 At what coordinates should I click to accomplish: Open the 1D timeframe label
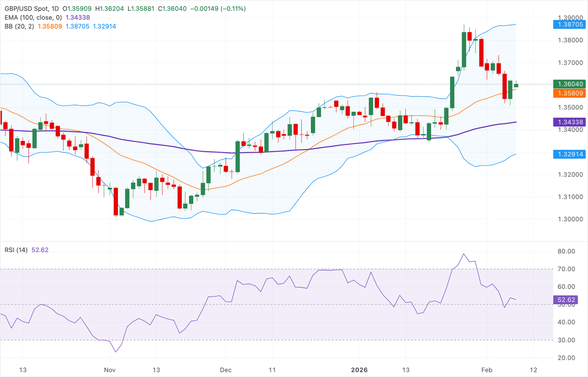point(56,8)
